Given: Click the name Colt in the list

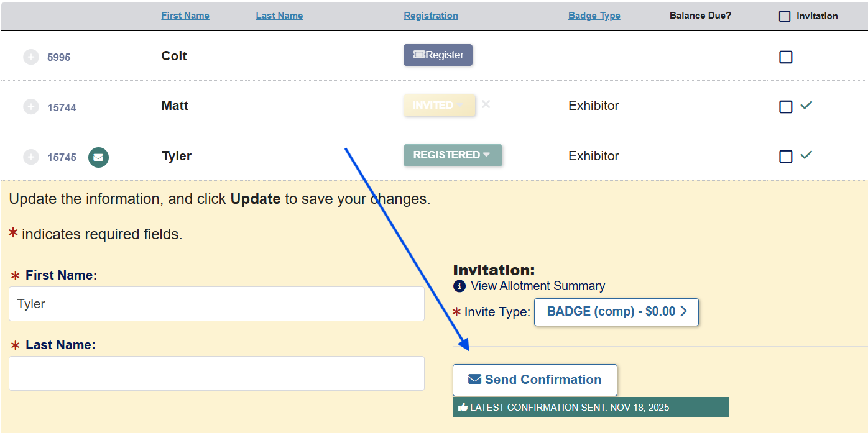Looking at the screenshot, I should pyautogui.click(x=174, y=56).
